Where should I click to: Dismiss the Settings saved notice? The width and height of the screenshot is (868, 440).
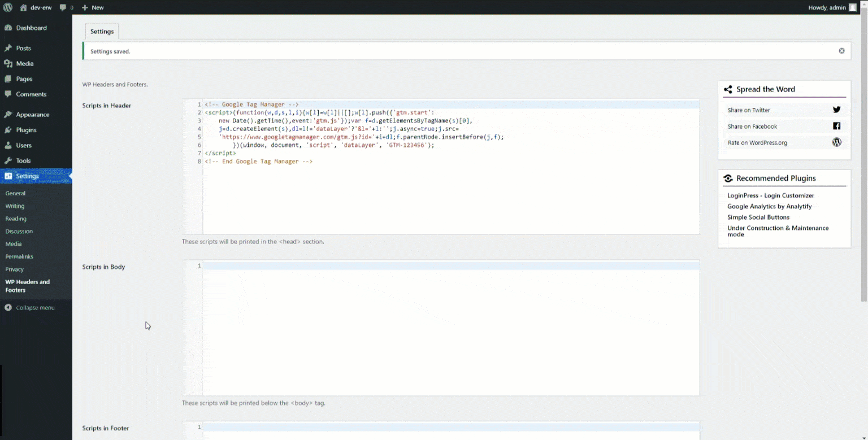[x=841, y=50]
